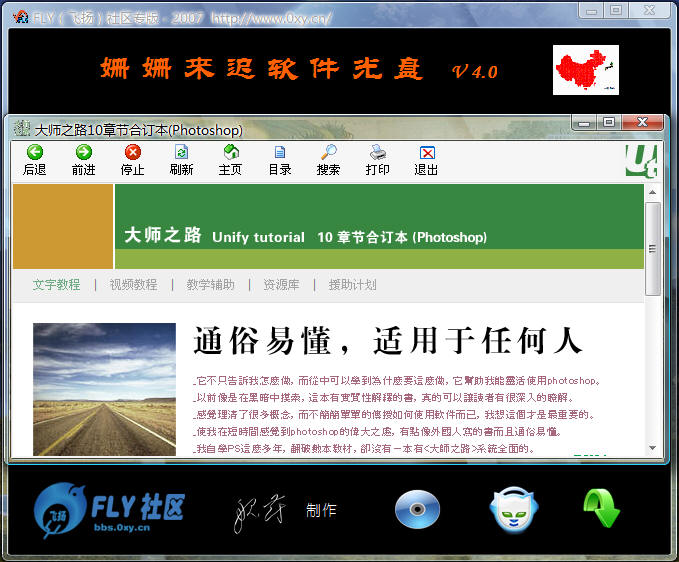Click the vertical scrollbar thumb
679x562 pixels.
click(653, 249)
